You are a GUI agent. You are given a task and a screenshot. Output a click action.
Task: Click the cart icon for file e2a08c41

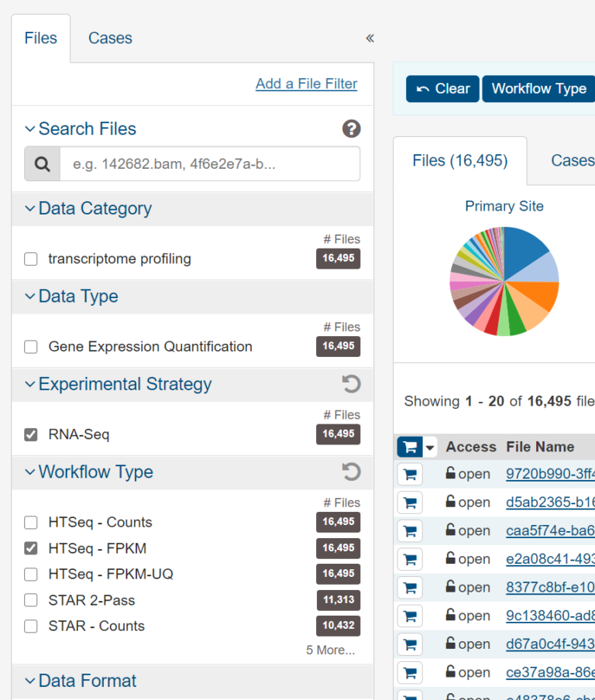pyautogui.click(x=410, y=559)
